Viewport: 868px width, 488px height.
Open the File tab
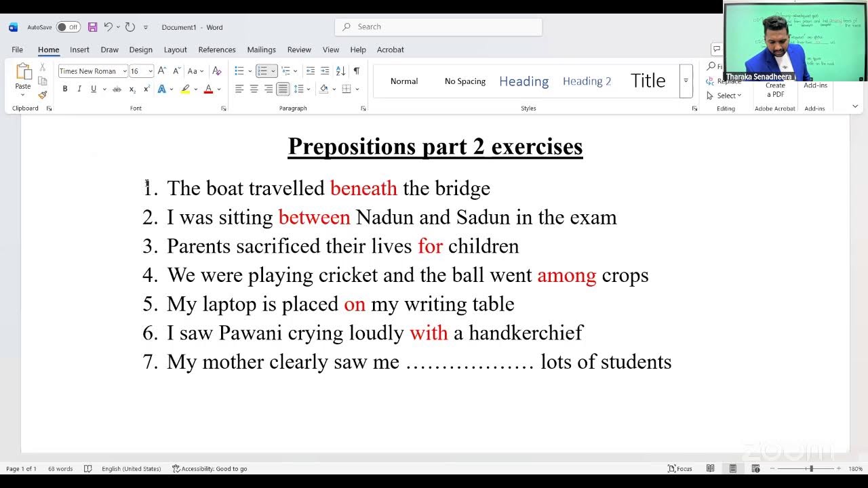pyautogui.click(x=17, y=49)
